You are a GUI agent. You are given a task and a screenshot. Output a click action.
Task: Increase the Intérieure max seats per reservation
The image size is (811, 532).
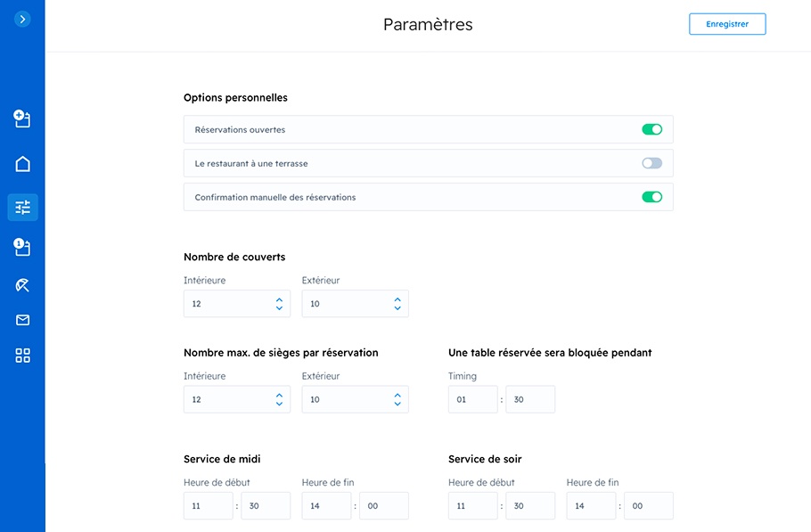pyautogui.click(x=279, y=396)
